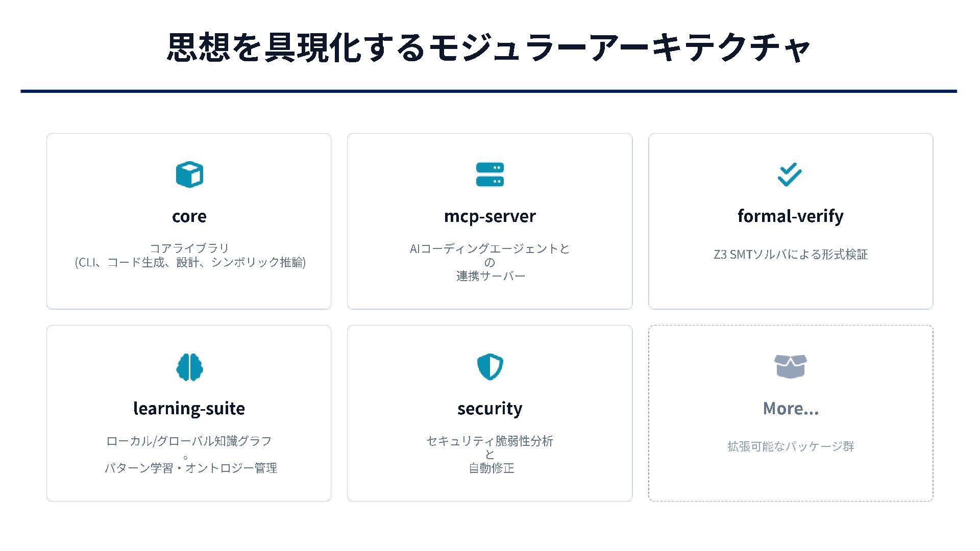
Task: Click the learning-suite heading text
Action: (189, 408)
